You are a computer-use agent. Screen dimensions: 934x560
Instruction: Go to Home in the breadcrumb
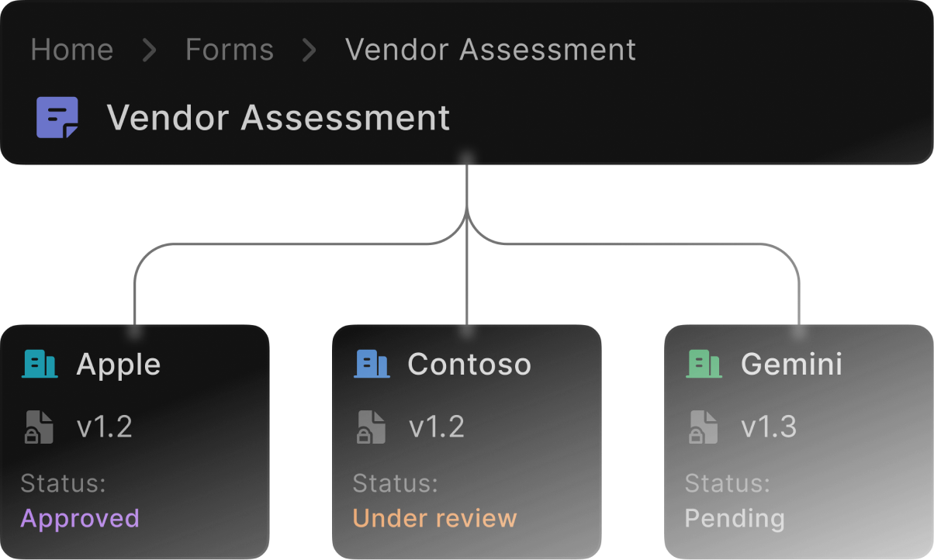pyautogui.click(x=72, y=50)
